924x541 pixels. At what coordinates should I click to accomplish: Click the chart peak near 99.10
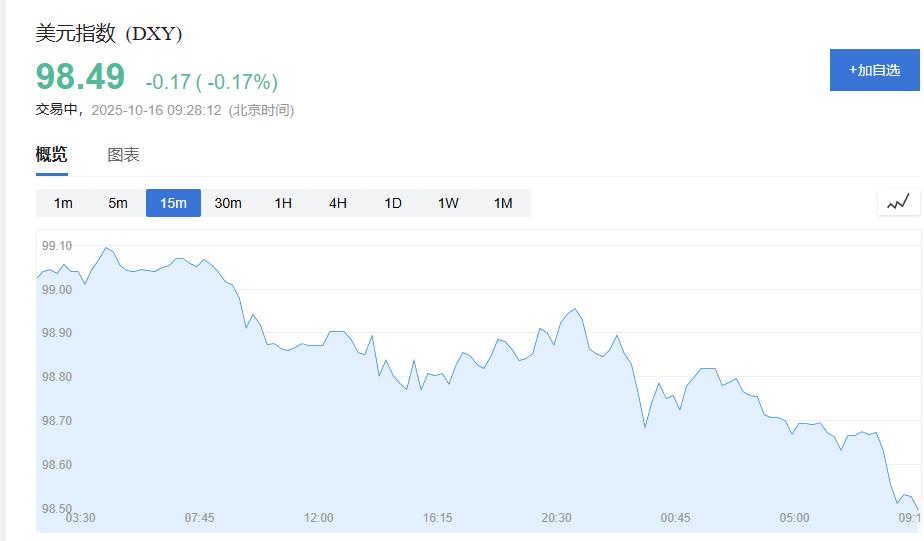106,248
